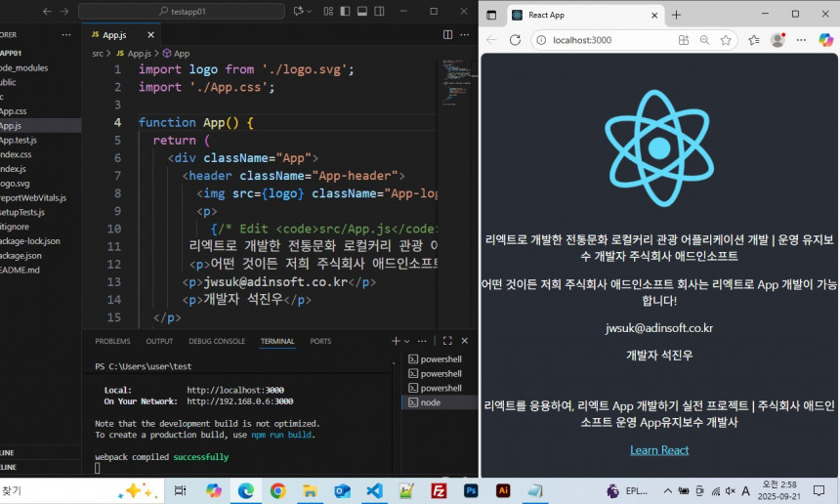Click the editor minimap code overview

pos(456,82)
